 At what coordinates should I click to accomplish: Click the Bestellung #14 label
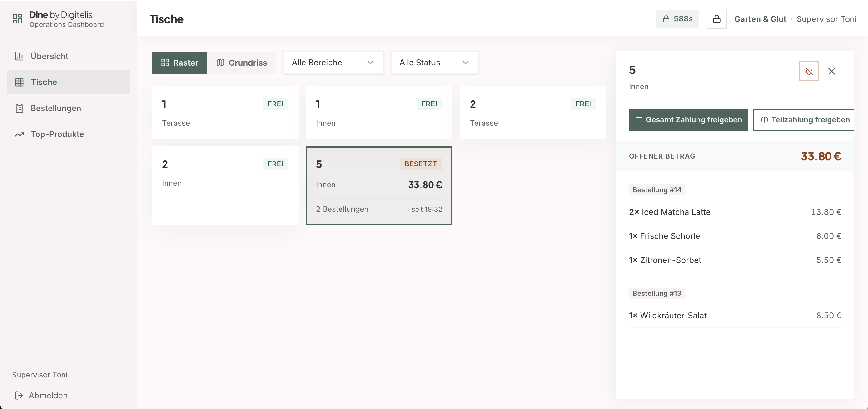pyautogui.click(x=657, y=190)
